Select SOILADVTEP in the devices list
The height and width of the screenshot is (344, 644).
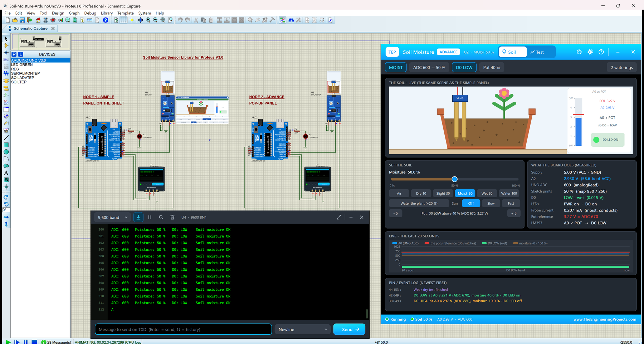[x=23, y=78]
